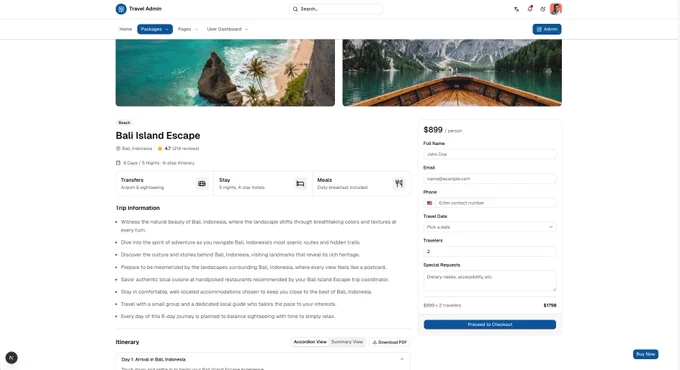Click the round N badge at bottom left

(11, 358)
